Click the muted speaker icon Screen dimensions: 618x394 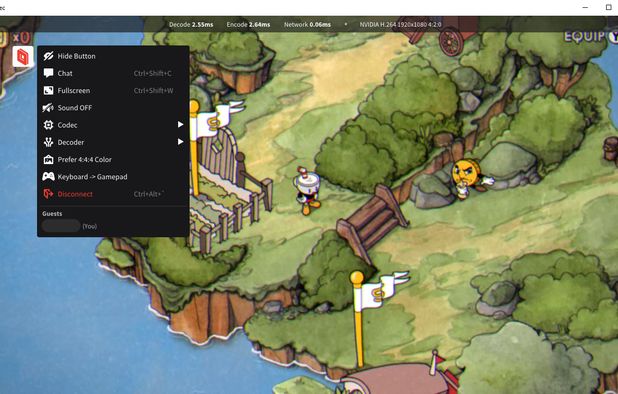click(x=48, y=108)
